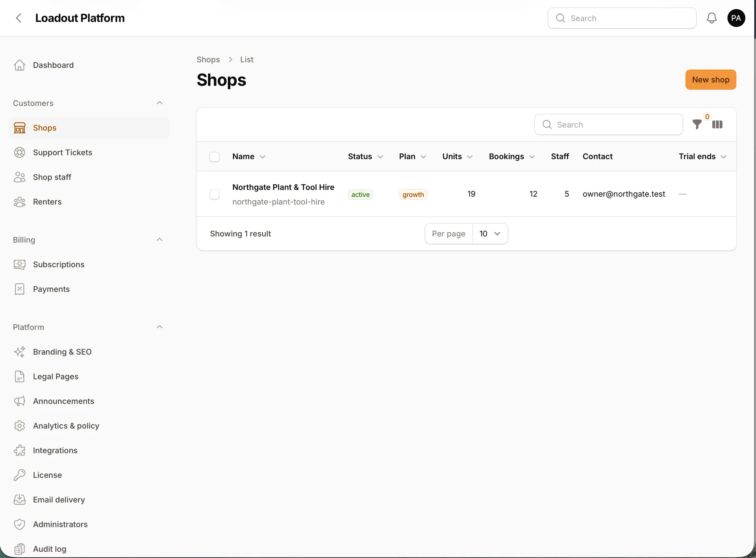Click the Shops breadcrumb link

tap(208, 59)
